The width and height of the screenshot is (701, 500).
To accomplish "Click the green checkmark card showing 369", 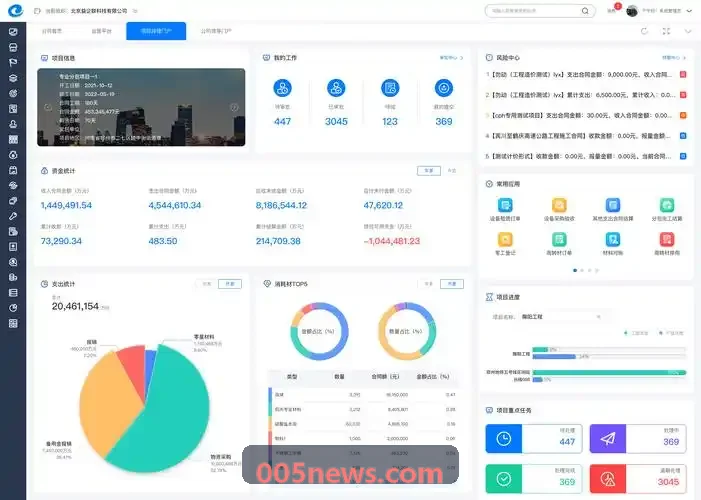I will pos(534,479).
